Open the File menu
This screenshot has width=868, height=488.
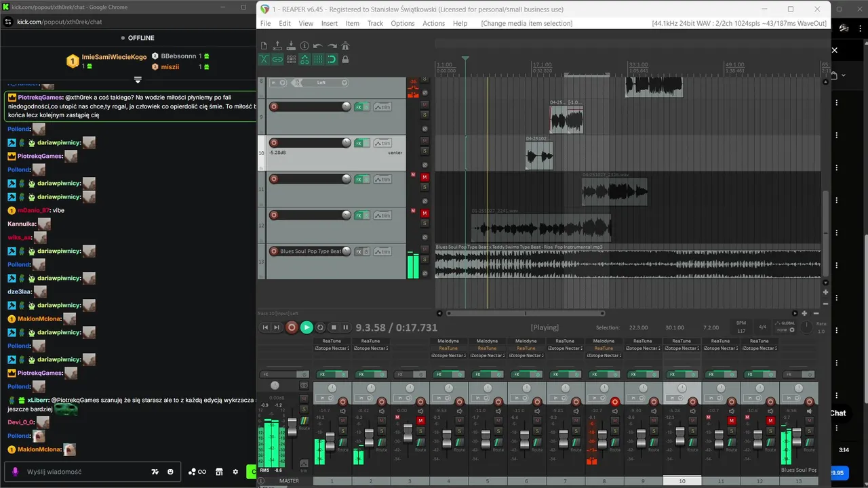point(265,23)
